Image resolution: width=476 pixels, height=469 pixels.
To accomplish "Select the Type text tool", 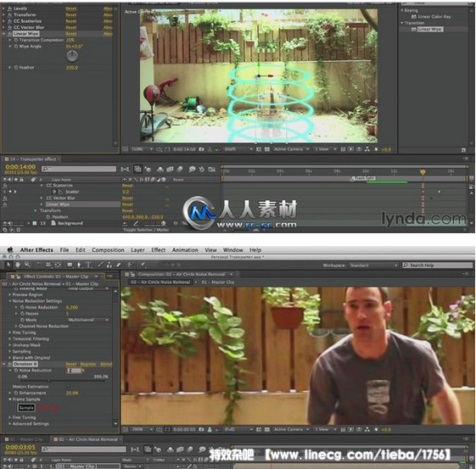I will [x=88, y=265].
